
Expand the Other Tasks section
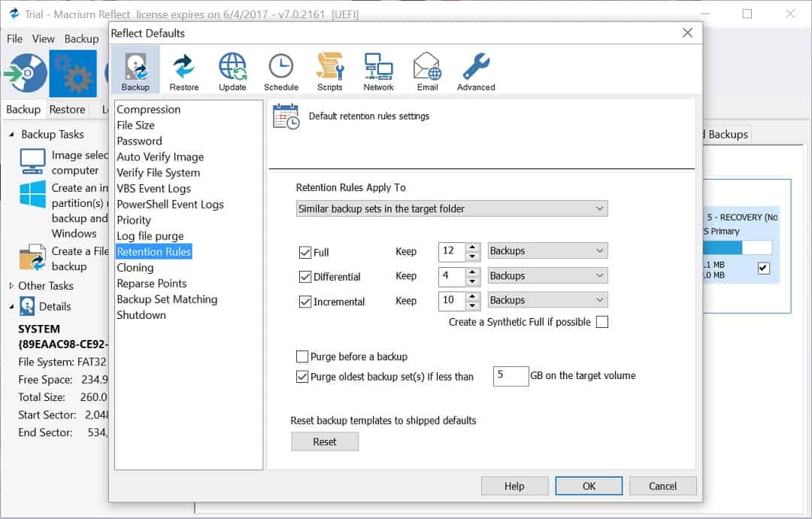11,285
